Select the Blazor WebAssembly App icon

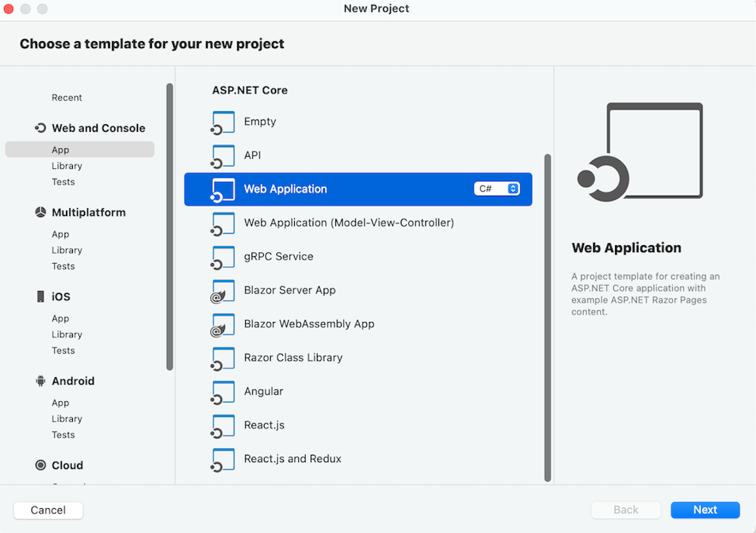(223, 324)
